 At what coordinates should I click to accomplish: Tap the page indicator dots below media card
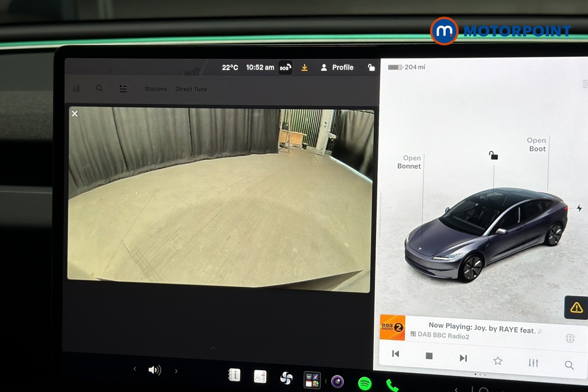(x=479, y=374)
